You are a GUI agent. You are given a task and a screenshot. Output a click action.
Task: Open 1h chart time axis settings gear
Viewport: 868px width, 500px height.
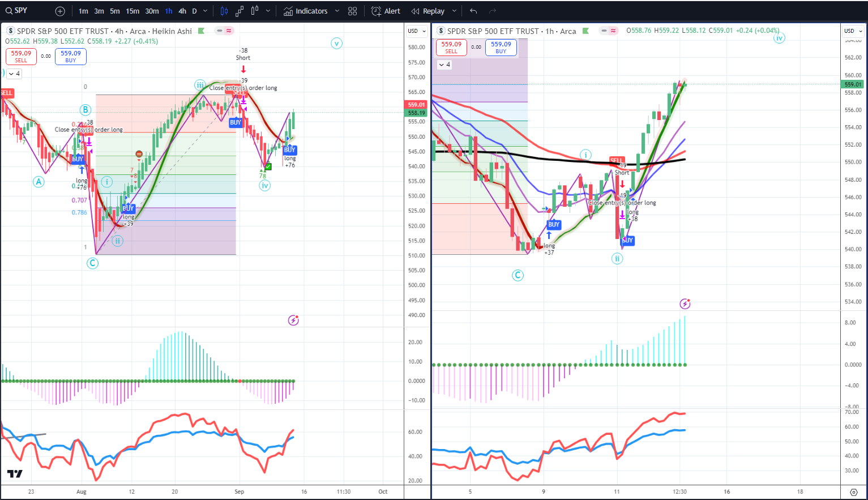tap(853, 492)
